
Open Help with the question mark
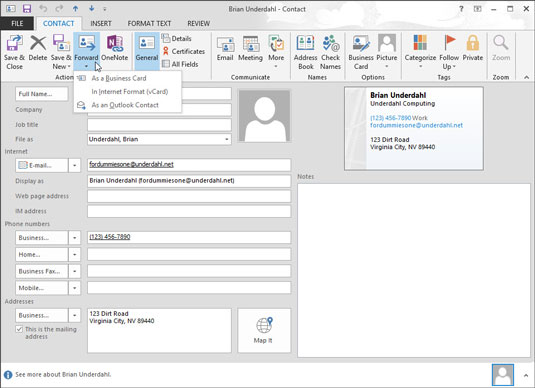pos(461,9)
